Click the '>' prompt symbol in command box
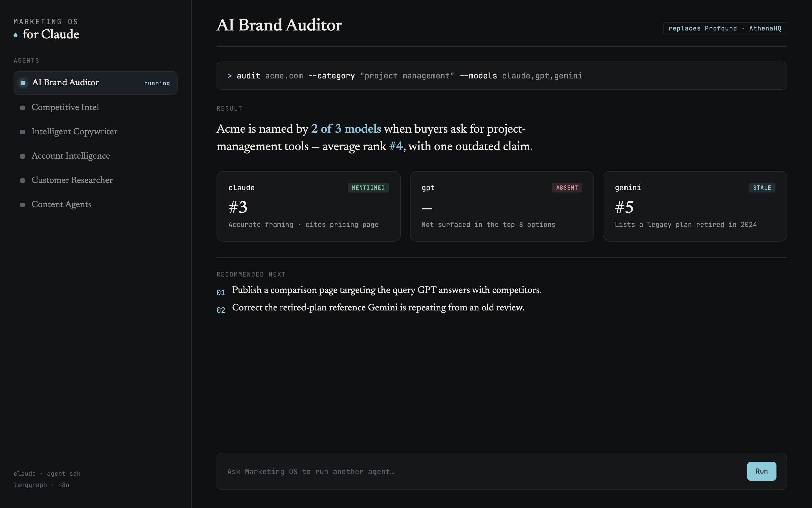 point(230,76)
